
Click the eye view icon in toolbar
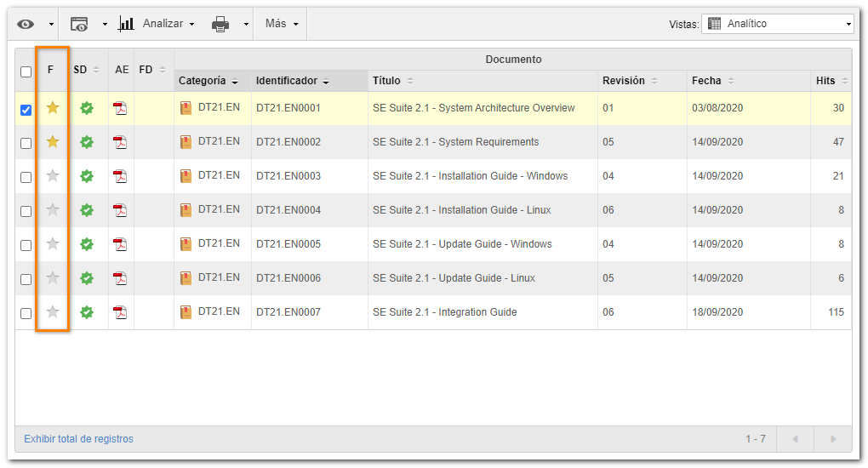pyautogui.click(x=26, y=24)
